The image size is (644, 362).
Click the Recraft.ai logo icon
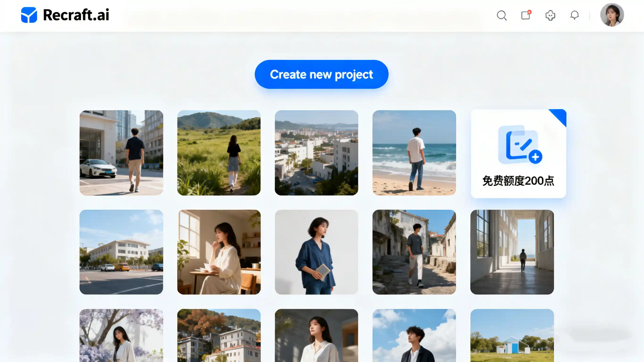pyautogui.click(x=29, y=15)
